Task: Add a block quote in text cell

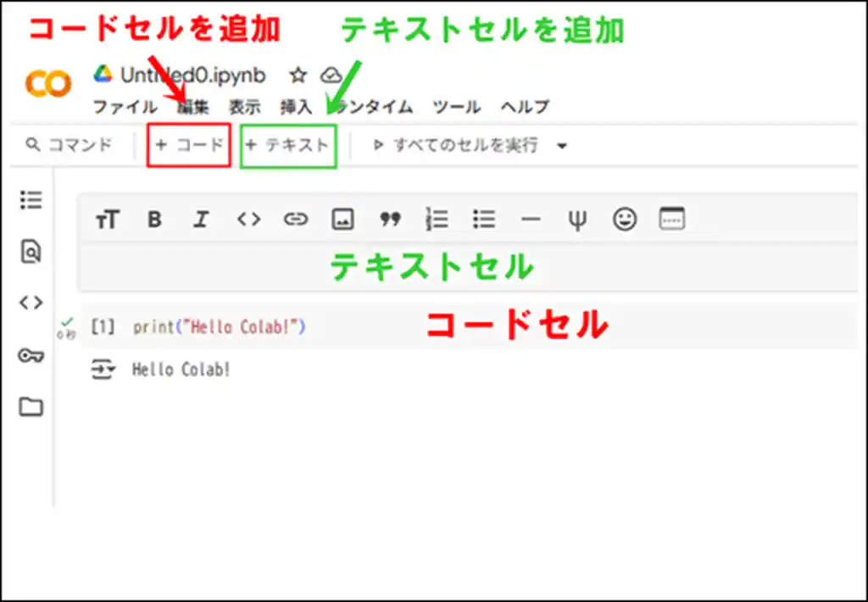Action: [x=390, y=220]
